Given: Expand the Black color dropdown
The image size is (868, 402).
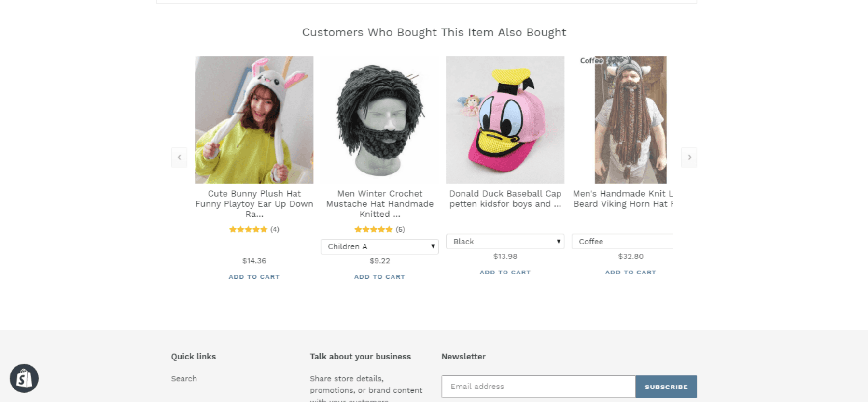Looking at the screenshot, I should [x=505, y=242].
